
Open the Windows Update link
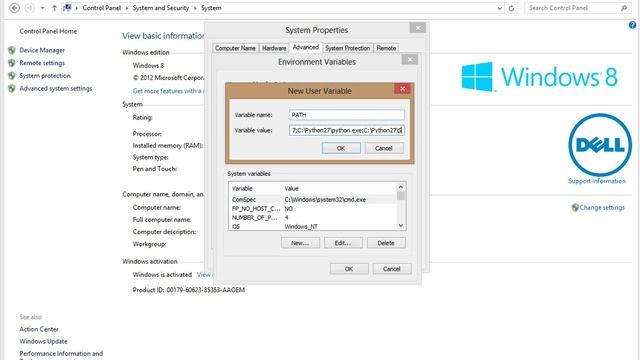[43, 341]
